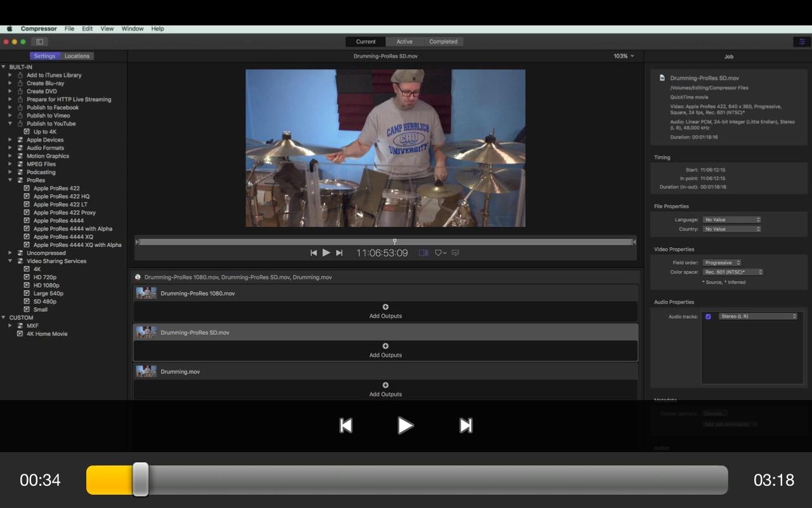
Task: Select the Up to 4K YouTube setting
Action: pos(45,131)
